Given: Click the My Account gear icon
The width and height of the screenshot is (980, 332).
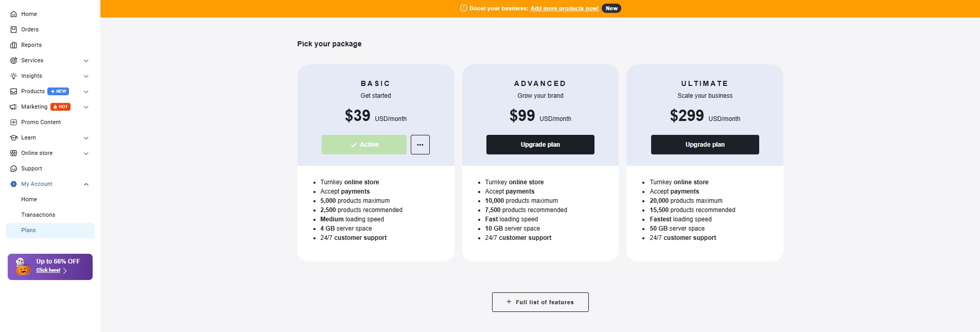Looking at the screenshot, I should pyautogui.click(x=14, y=184).
